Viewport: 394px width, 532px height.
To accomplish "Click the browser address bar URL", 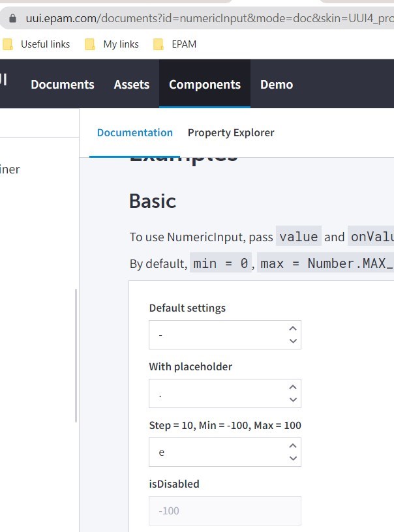I will (196, 18).
